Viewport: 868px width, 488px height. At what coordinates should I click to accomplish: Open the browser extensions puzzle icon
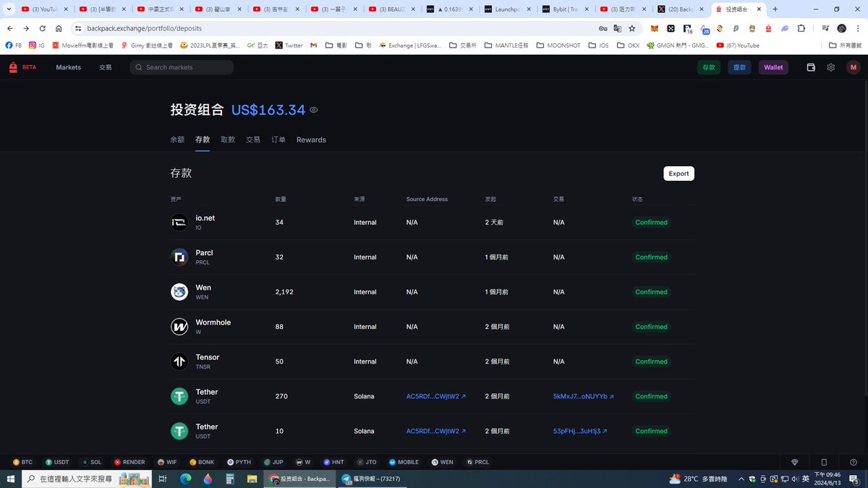tap(801, 28)
